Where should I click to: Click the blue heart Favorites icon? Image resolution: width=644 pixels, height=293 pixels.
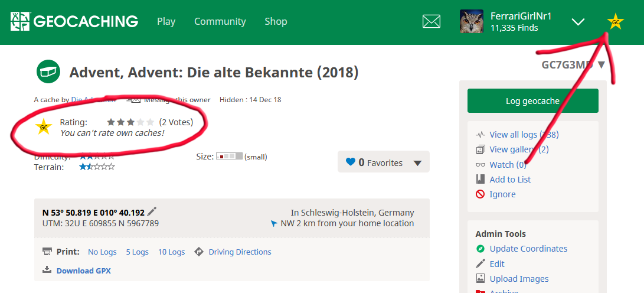(351, 162)
